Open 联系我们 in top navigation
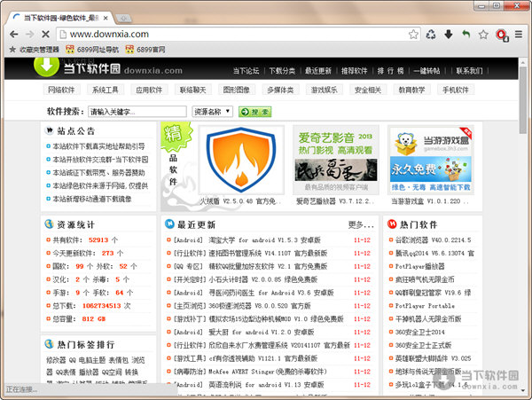This screenshot has height=400, width=532. click(x=469, y=71)
